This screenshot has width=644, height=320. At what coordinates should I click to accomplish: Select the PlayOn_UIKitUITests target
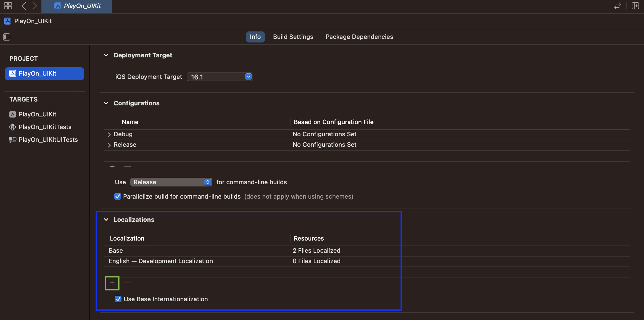tap(48, 140)
